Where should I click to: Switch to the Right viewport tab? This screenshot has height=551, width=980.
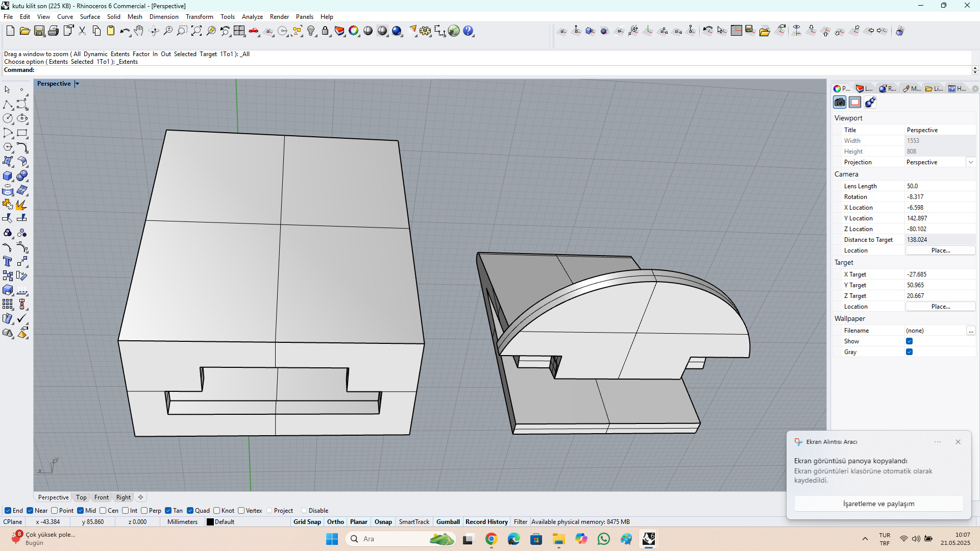pyautogui.click(x=124, y=497)
